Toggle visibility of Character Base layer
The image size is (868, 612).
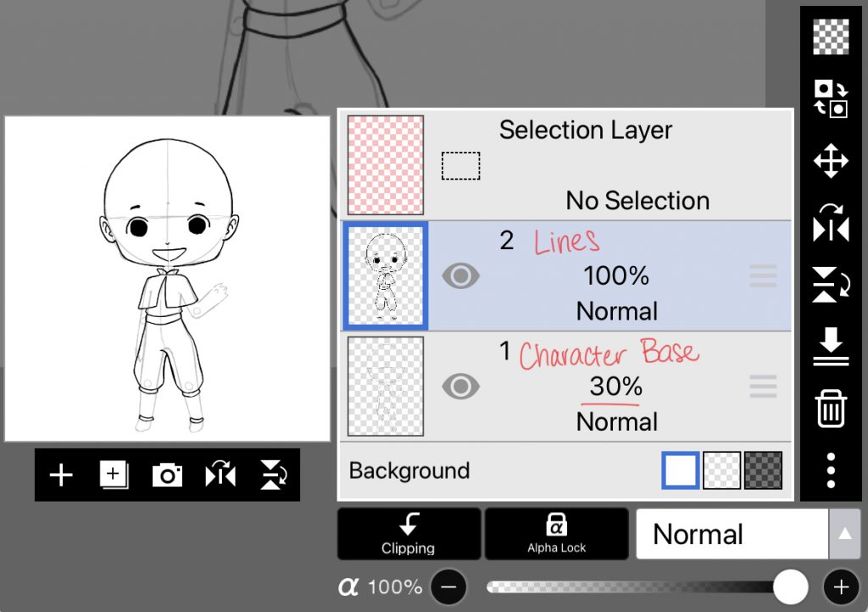pos(460,387)
